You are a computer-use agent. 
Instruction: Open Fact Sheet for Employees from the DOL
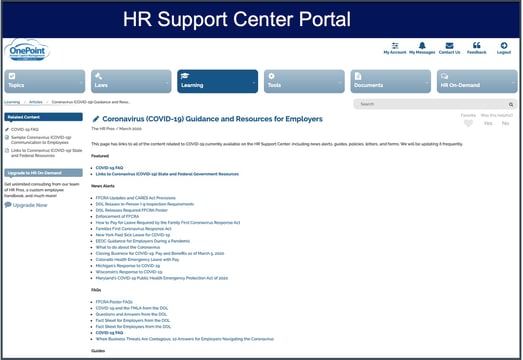point(133,327)
